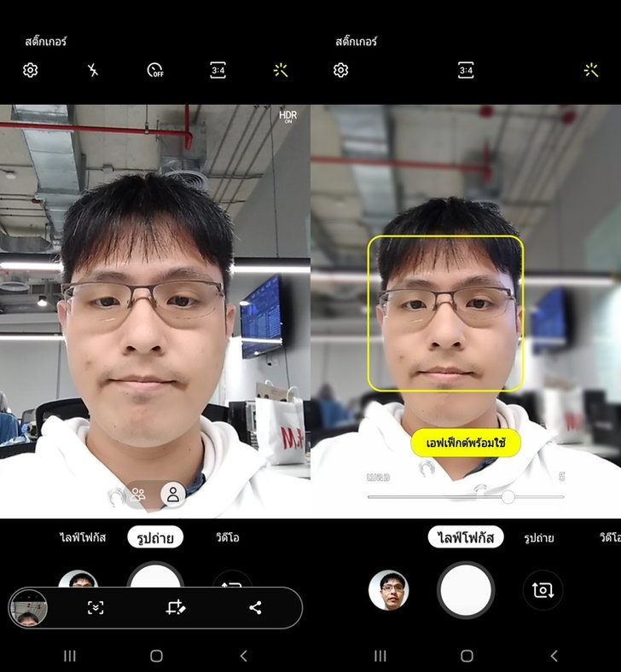Switch camera with flip icon in right screenshot
Viewport: 621px width, 672px height.
point(543,590)
